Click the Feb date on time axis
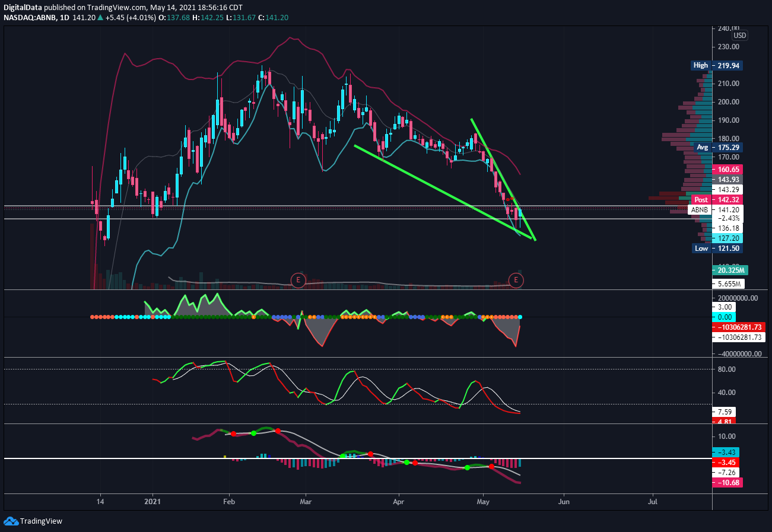 tap(229, 502)
